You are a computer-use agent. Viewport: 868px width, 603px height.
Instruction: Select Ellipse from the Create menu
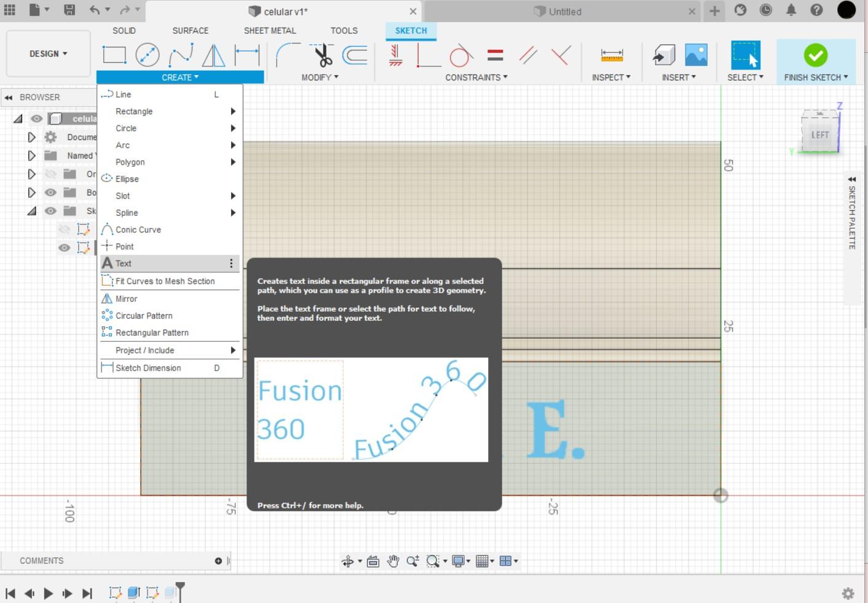(x=169, y=179)
